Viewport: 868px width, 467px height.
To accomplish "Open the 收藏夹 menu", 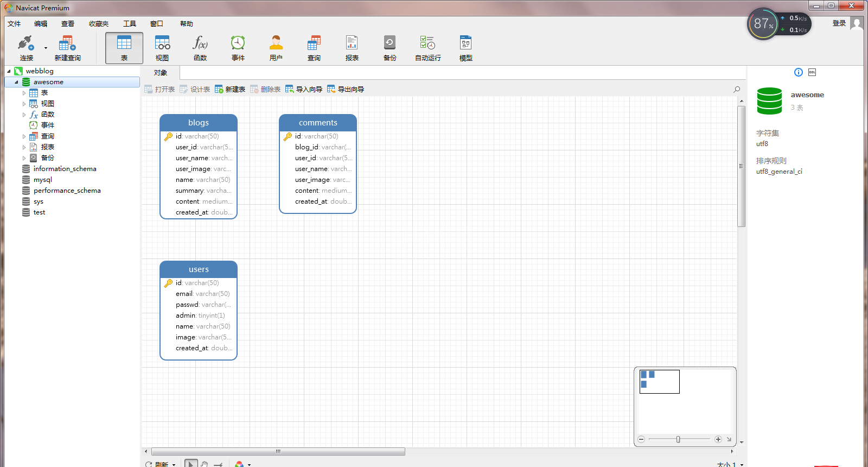I will click(x=99, y=23).
